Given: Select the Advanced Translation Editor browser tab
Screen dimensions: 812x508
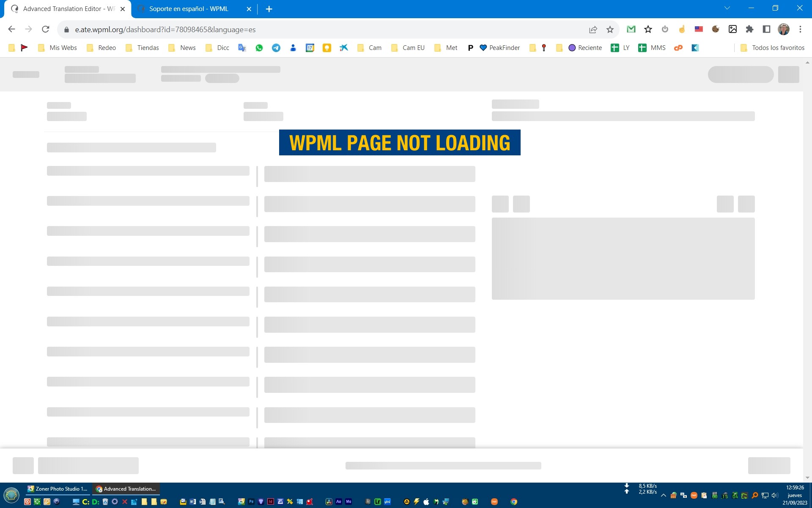Looking at the screenshot, I should coord(68,9).
